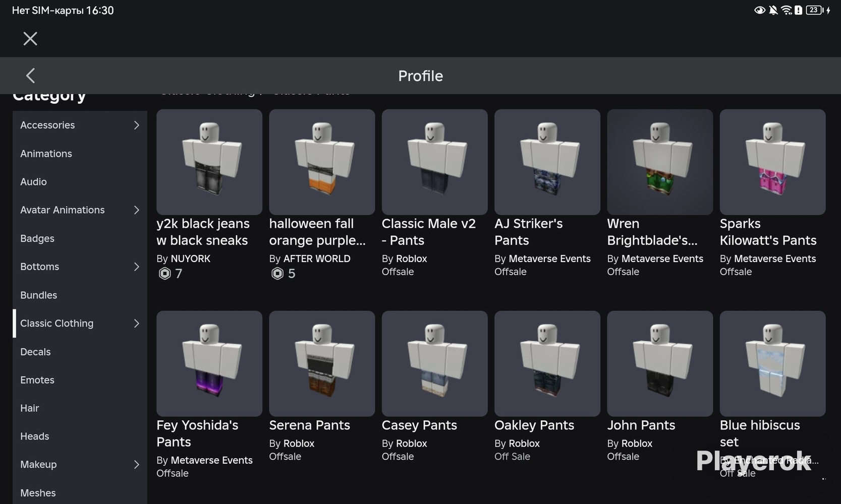Tap the Robux icon under y2k black jeans

pos(164,273)
